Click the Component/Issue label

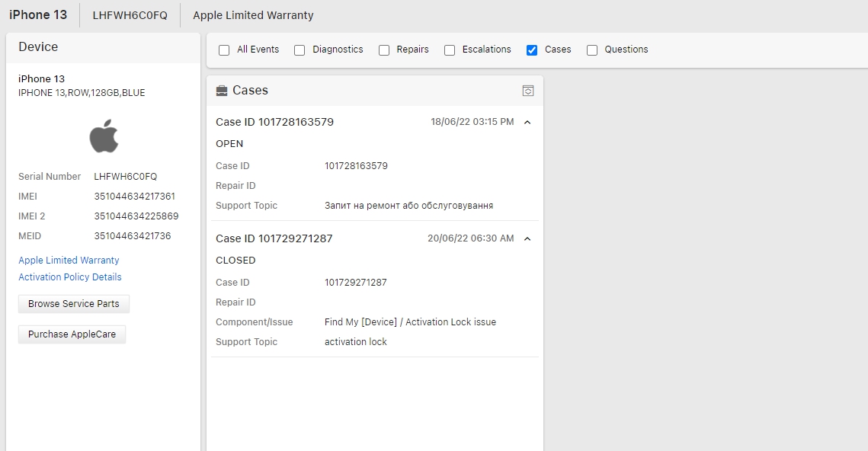point(254,322)
